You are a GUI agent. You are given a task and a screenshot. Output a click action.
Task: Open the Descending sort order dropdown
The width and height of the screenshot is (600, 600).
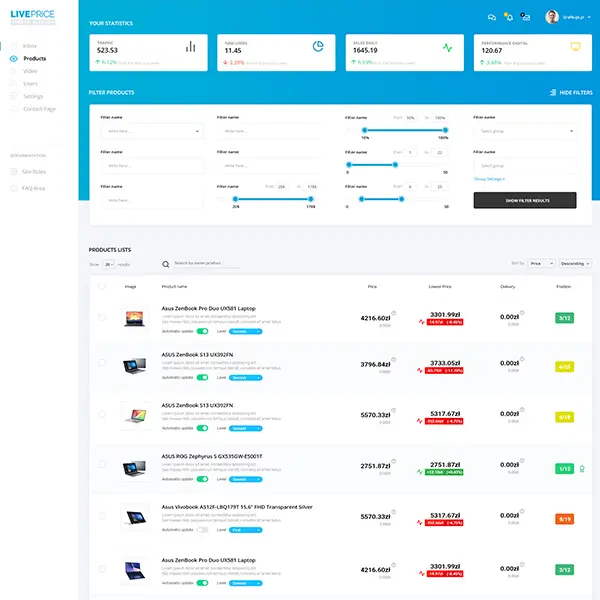pos(575,263)
